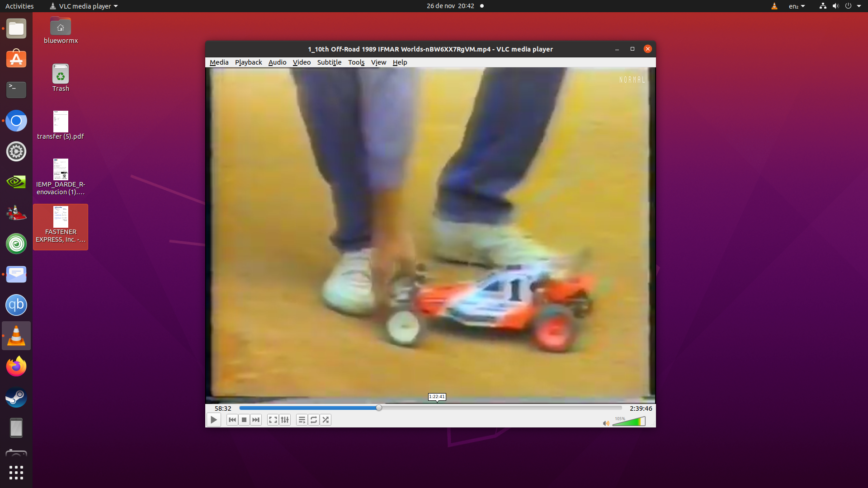868x488 pixels.
Task: Minimize the VLC window
Action: (x=617, y=49)
